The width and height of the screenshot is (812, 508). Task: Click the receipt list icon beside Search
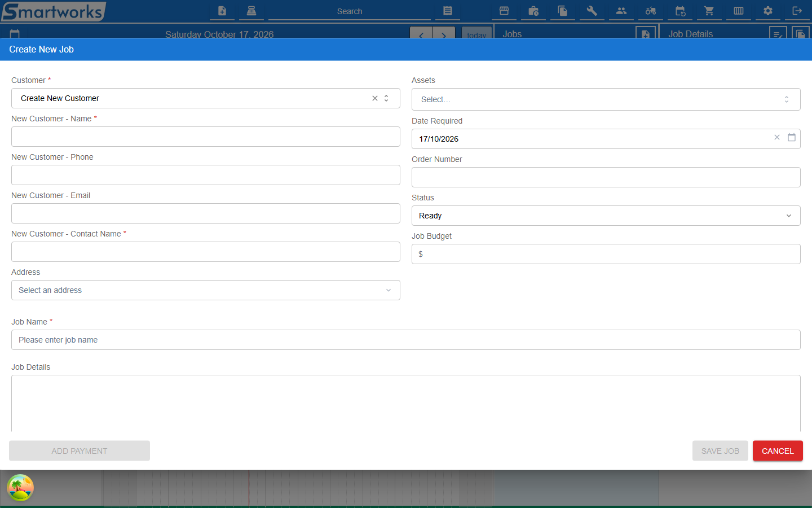[448, 11]
